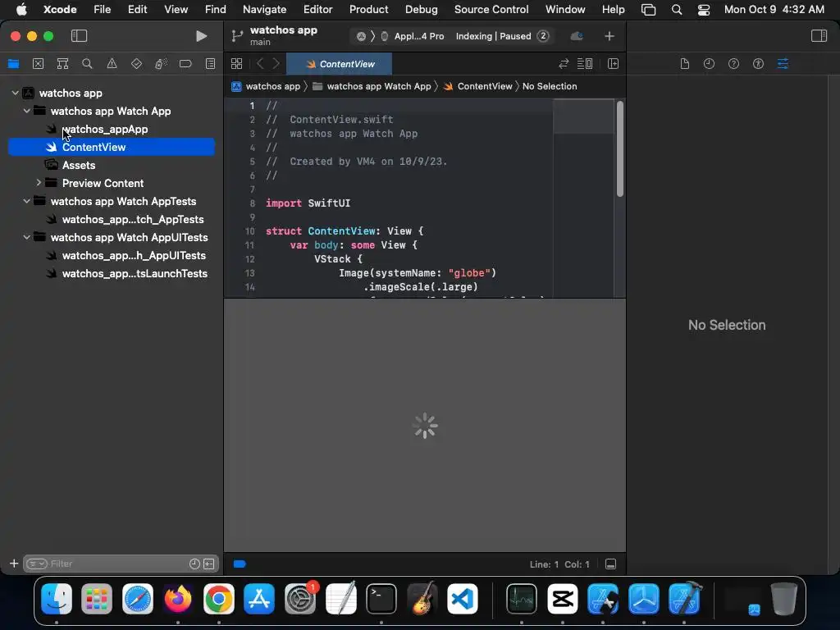Open the editor options menu
Viewport: 840px width, 630px height.
[584, 64]
